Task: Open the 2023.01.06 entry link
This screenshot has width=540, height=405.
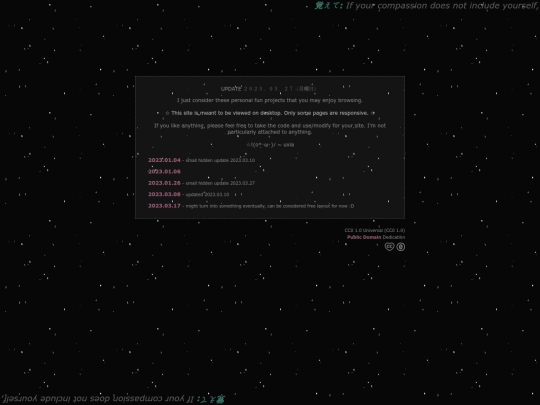Action: [164, 172]
